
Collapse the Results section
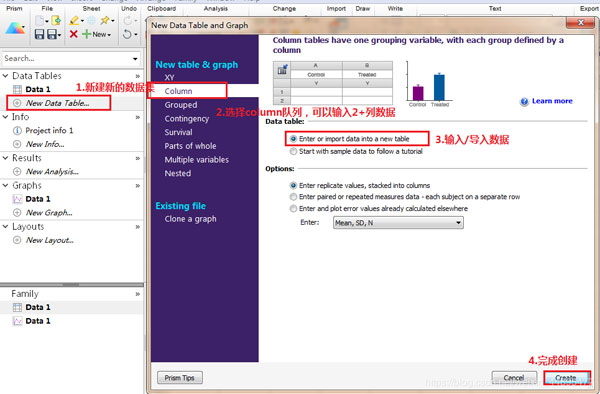5,158
